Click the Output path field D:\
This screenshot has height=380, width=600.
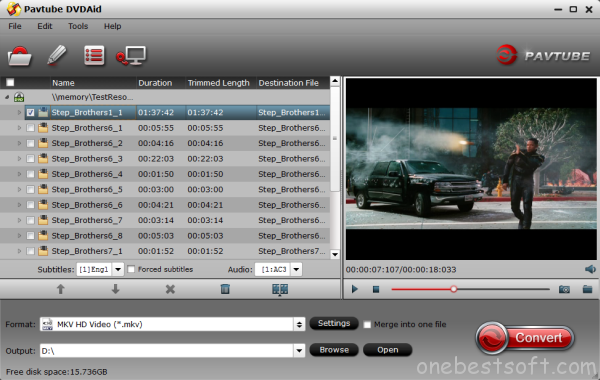pos(167,350)
